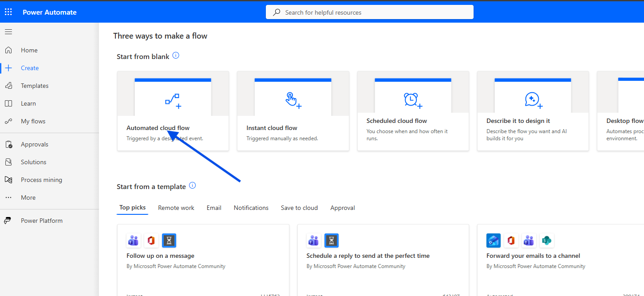Select the Email template tab
This screenshot has width=644, height=296.
tap(214, 208)
